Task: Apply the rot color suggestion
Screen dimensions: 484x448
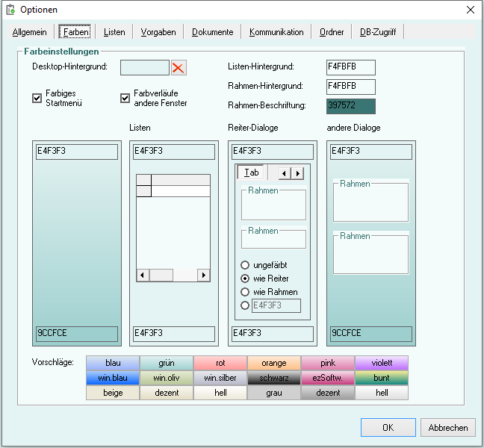Action: point(220,363)
